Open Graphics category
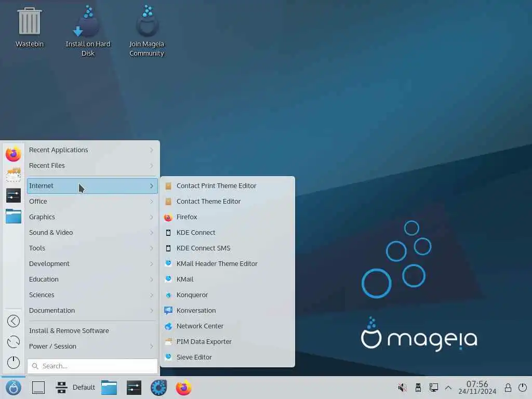 pyautogui.click(x=92, y=217)
